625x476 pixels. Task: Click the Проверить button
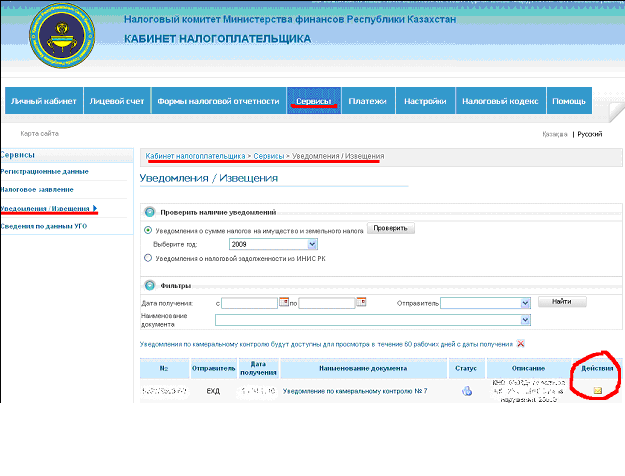click(391, 228)
